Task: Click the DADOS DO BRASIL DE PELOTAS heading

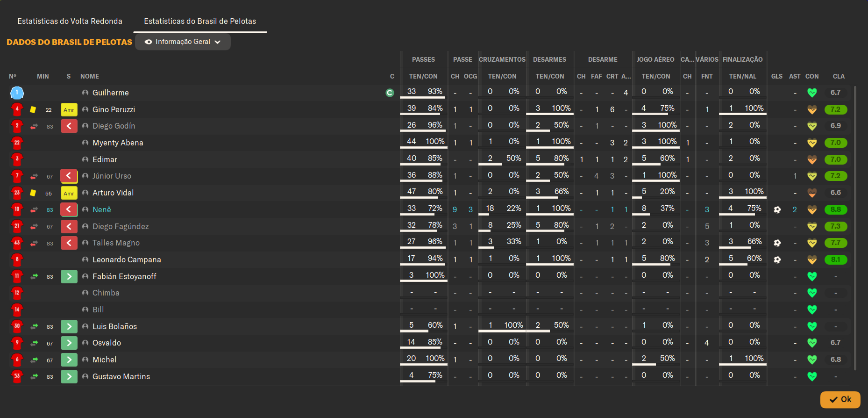Action: (x=70, y=42)
